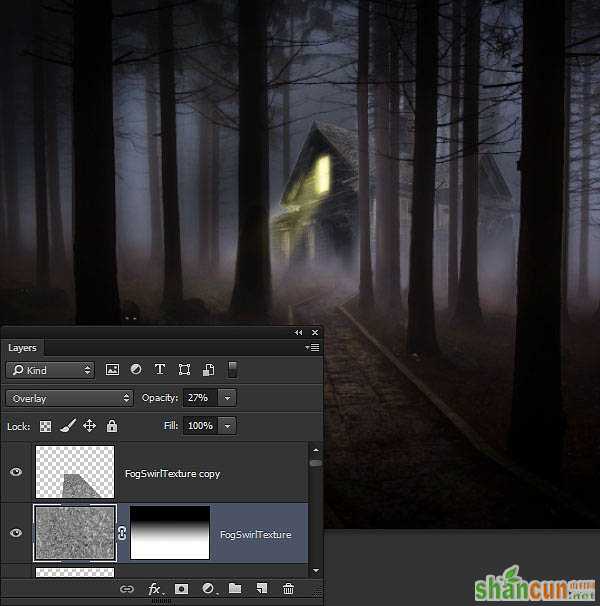This screenshot has width=600, height=606.
Task: Toggle the mask link chain on FogSwirlTexture
Action: tap(122, 533)
